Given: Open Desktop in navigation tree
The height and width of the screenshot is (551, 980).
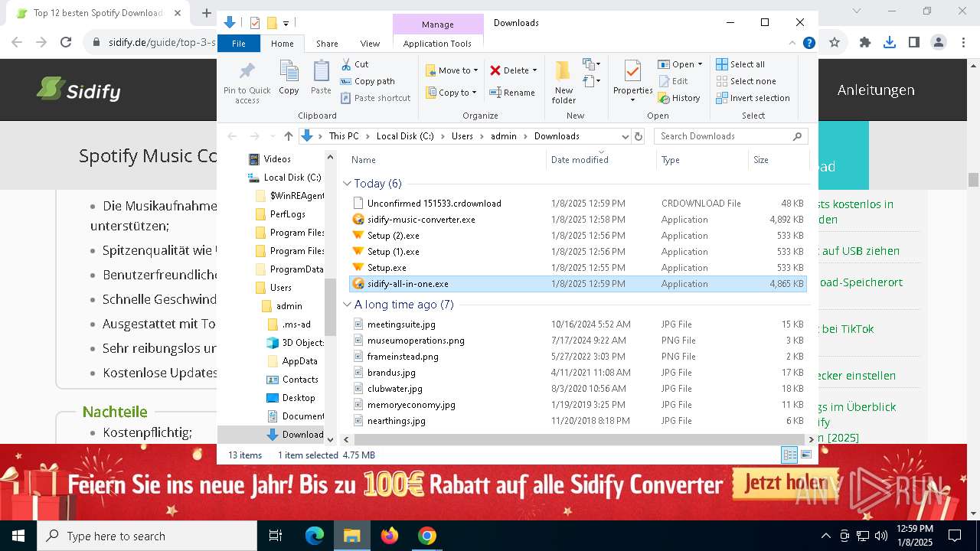Looking at the screenshot, I should coord(298,398).
